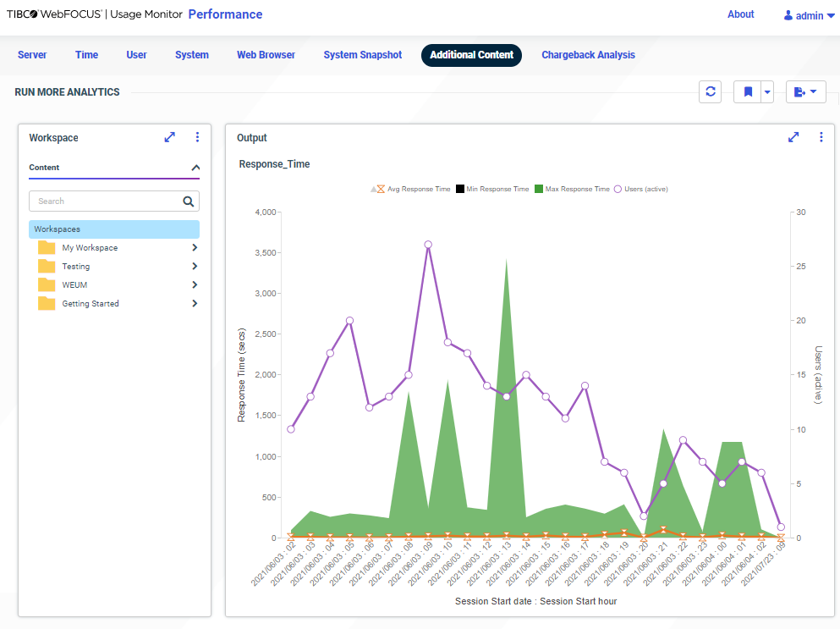Screen dimensions: 840x629
Task: Expand the Workspace panel to full screen
Action: coord(169,137)
